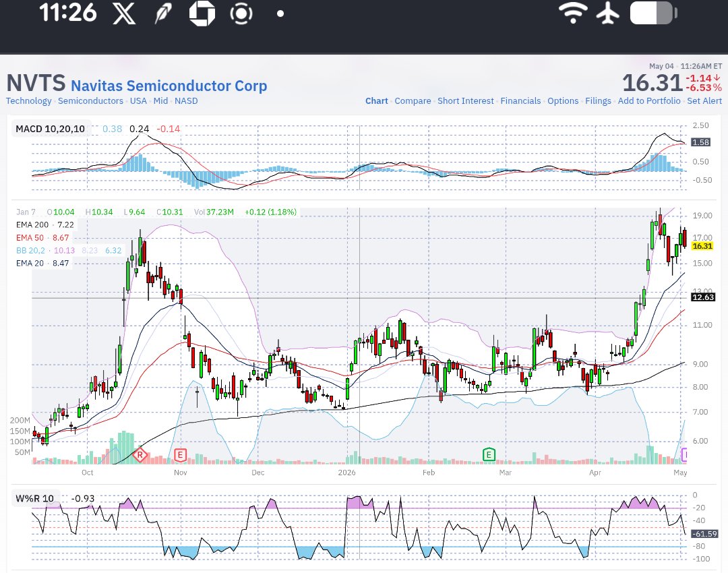Click the EMA 200 legend label
The image size is (728, 573).
32,224
